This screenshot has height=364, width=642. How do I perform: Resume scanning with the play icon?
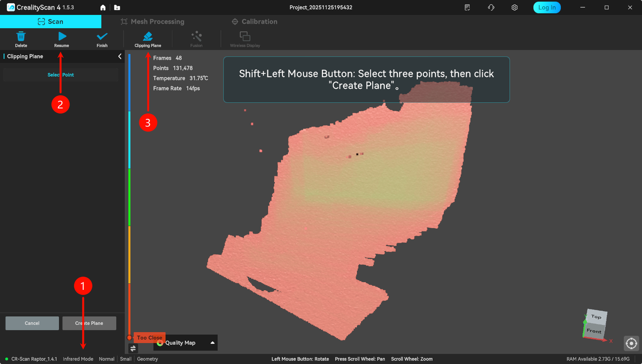(x=62, y=37)
